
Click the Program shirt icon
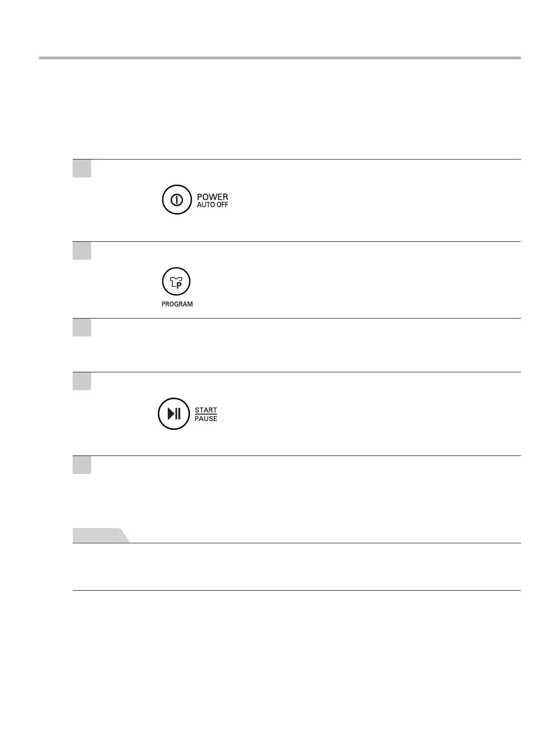click(x=176, y=281)
